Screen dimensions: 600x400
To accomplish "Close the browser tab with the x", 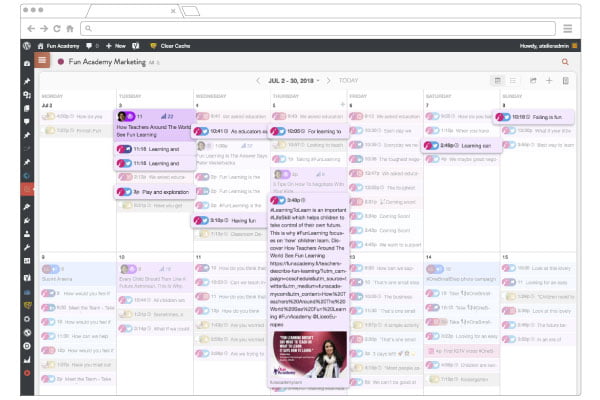I will [x=173, y=11].
